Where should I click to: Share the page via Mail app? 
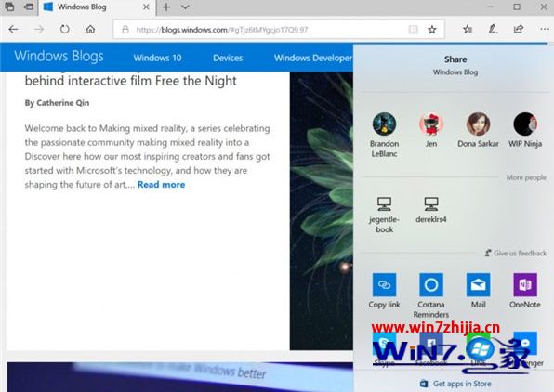(x=478, y=292)
